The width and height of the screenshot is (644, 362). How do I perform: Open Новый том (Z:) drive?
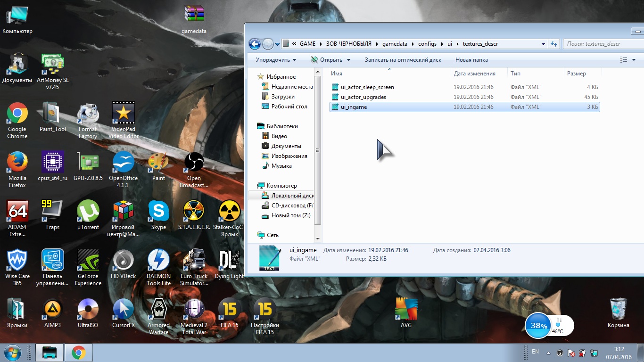[x=287, y=215]
